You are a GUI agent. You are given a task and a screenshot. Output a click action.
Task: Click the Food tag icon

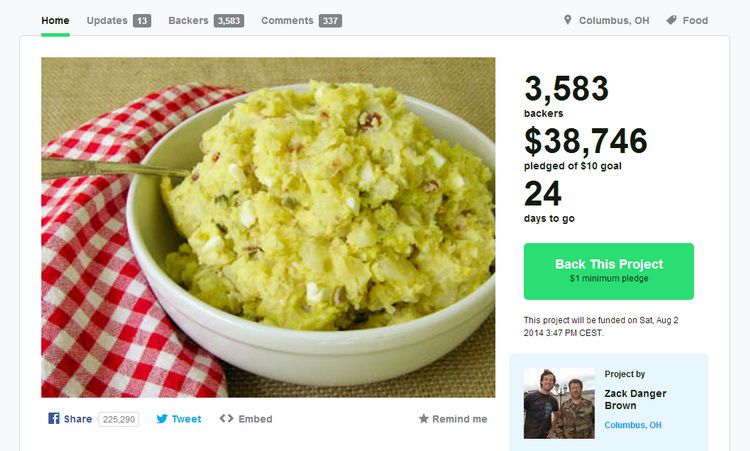pos(671,20)
